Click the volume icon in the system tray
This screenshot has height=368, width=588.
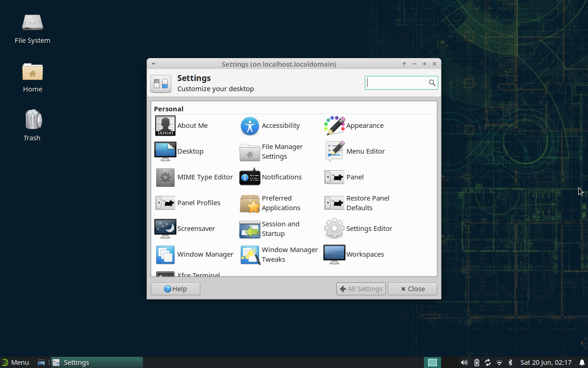[464, 362]
